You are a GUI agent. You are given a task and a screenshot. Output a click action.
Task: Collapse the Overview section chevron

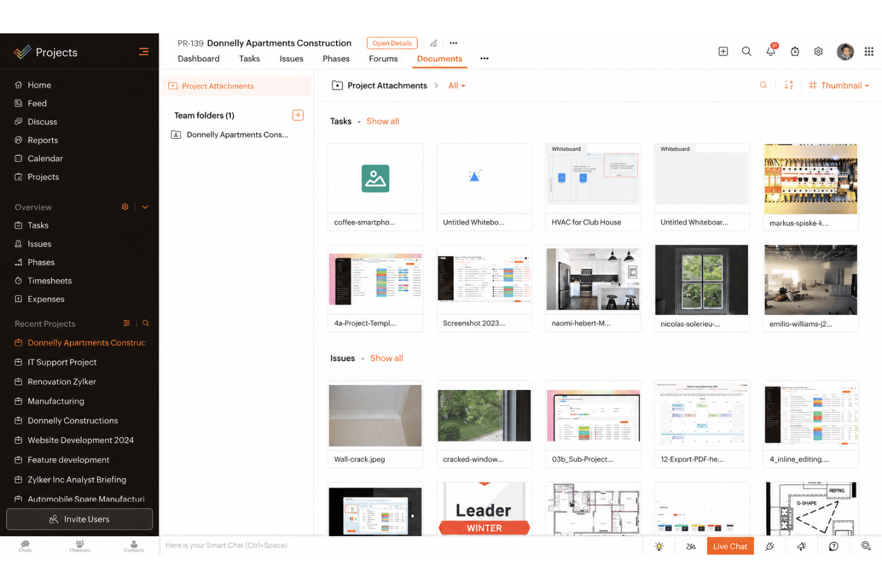[145, 207]
